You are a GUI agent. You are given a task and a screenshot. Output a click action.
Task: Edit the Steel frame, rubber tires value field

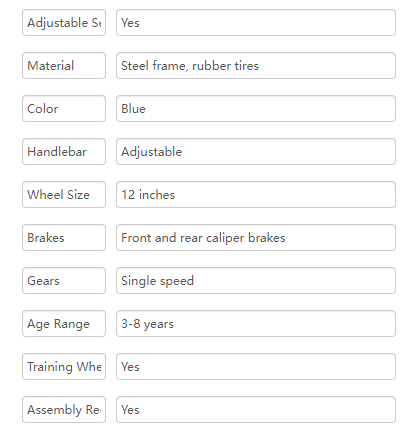pyautogui.click(x=256, y=66)
